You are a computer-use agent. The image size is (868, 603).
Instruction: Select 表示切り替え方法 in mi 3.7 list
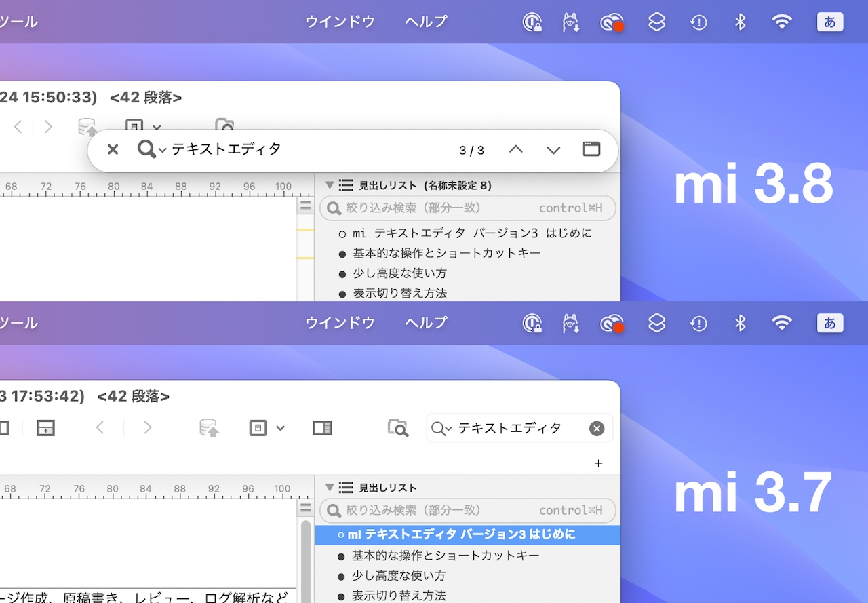point(391,596)
